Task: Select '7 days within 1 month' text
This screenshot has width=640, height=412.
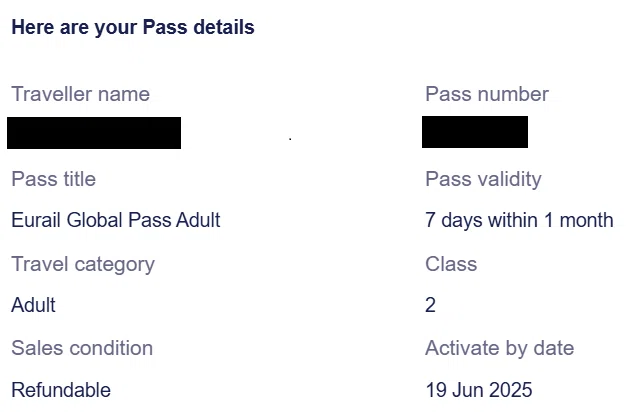Action: (519, 220)
